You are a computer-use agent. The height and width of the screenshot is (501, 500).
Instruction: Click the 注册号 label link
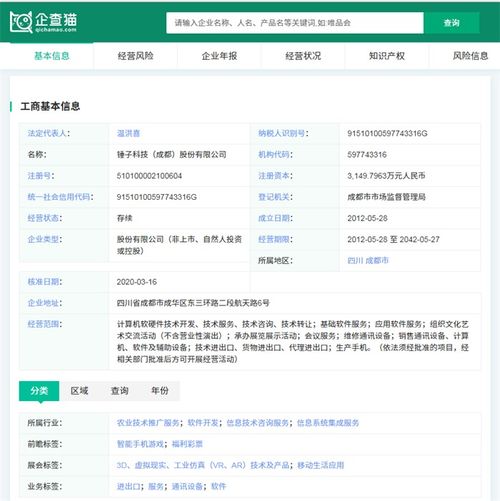pos(39,176)
